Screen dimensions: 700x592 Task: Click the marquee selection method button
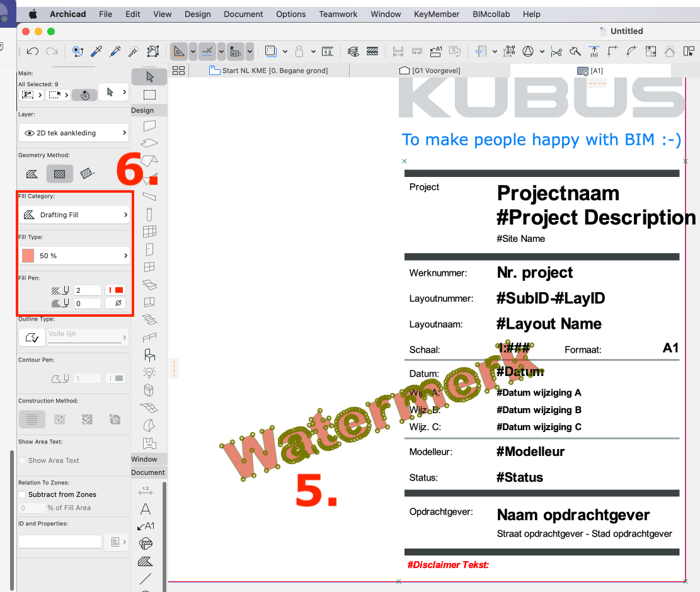[59, 94]
